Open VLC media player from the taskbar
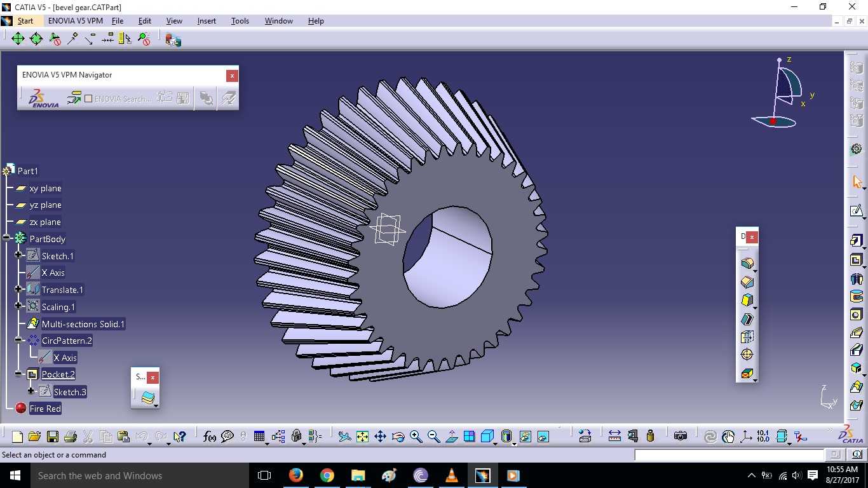 [451, 475]
